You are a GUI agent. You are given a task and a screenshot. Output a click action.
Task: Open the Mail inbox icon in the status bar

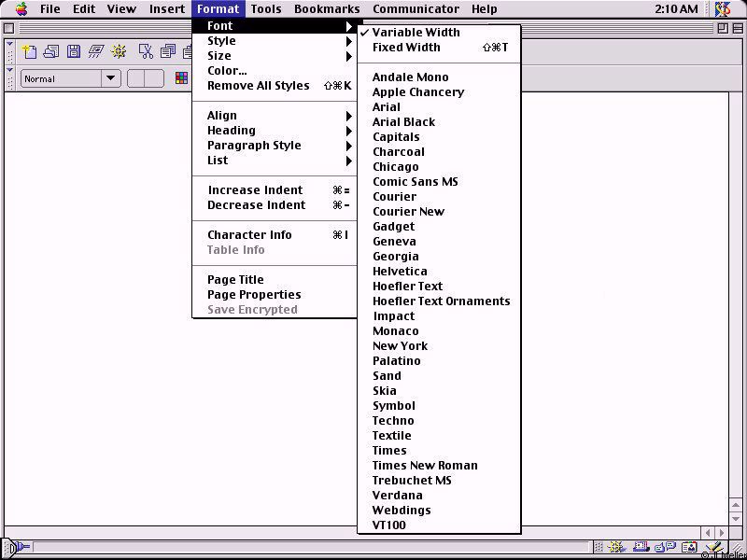pyautogui.click(x=641, y=547)
